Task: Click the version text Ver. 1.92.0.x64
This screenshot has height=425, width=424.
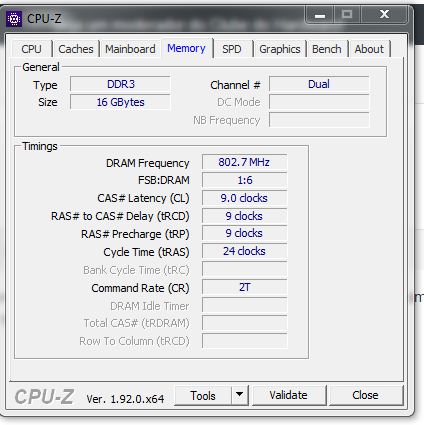Action: click(125, 399)
